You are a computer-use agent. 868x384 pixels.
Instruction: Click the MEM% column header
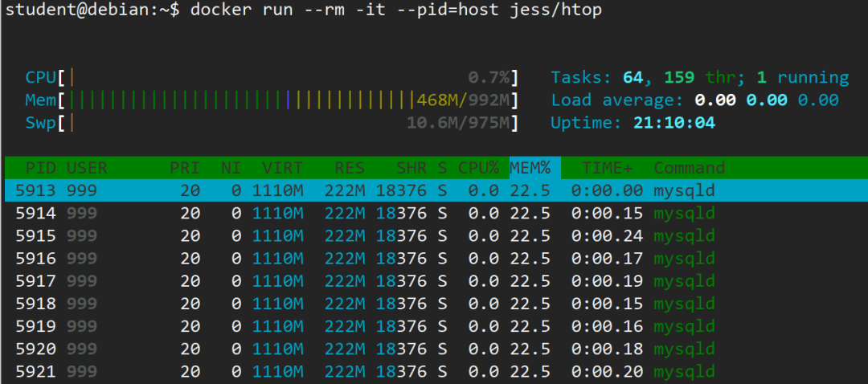(530, 168)
